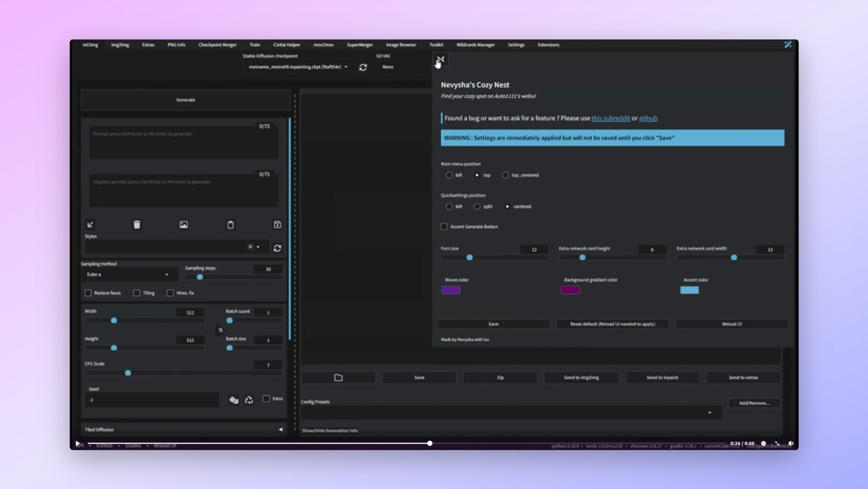Open the Extensions tab
Viewport: 868px width, 489px height.
[548, 45]
